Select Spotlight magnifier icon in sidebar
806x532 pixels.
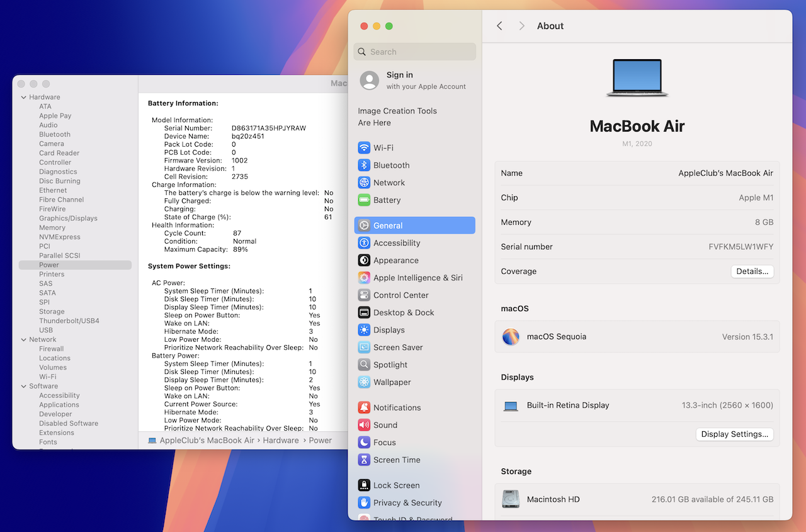[364, 365]
